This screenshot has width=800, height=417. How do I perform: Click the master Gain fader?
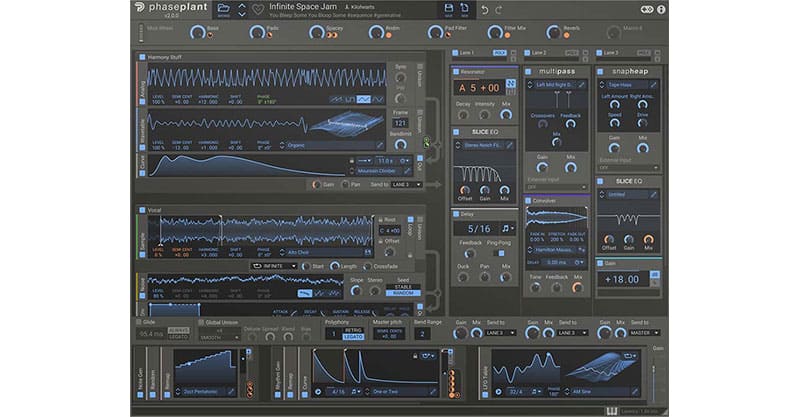click(654, 376)
